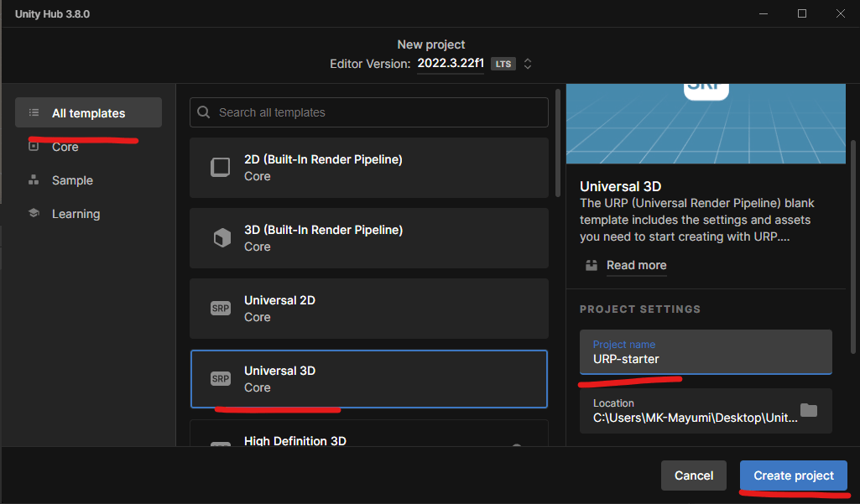Select the All templates category
The width and height of the screenshot is (860, 504).
point(88,113)
